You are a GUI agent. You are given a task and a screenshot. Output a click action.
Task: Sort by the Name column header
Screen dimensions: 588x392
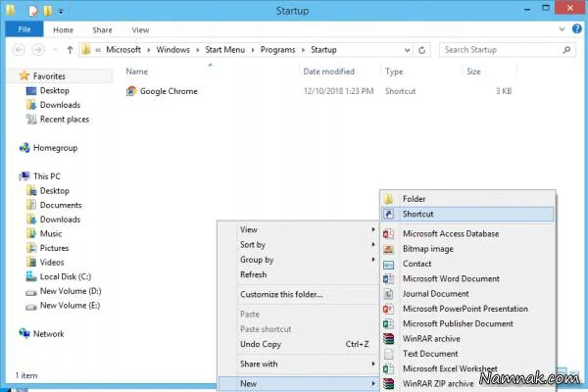tap(136, 72)
